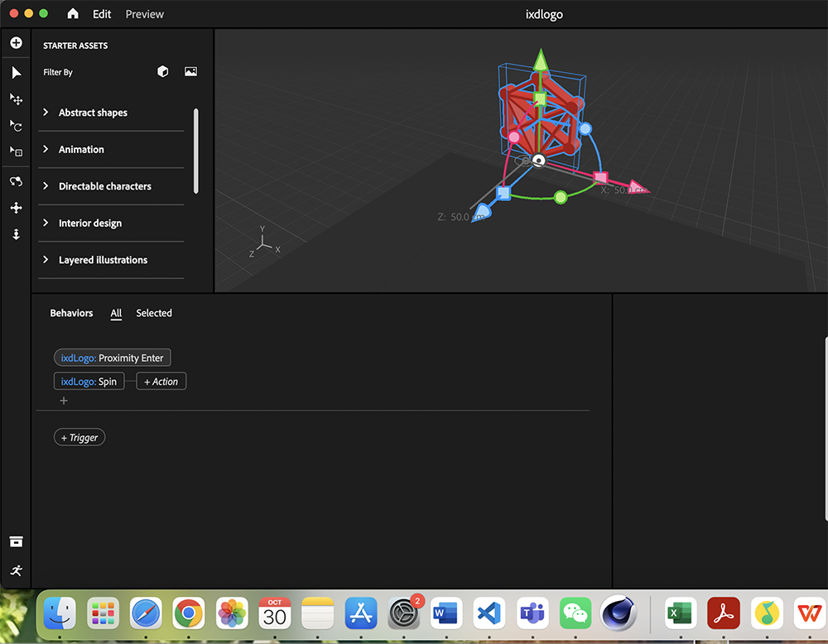Expand the Interior design category

pos(89,223)
